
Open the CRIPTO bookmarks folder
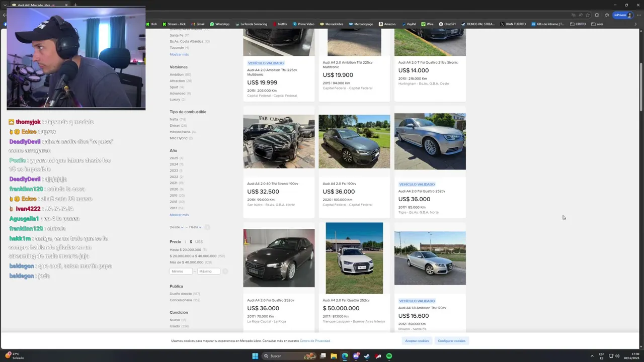pos(578,24)
